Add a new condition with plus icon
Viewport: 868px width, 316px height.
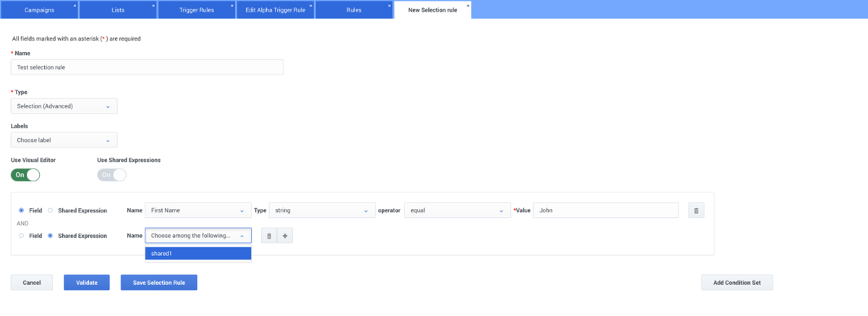pyautogui.click(x=285, y=236)
